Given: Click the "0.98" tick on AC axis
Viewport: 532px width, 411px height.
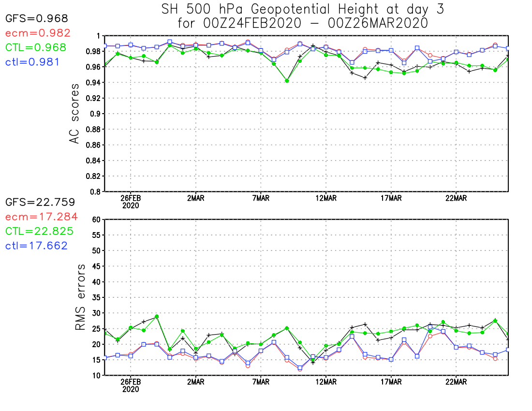Looking at the screenshot, I should 93,51.
